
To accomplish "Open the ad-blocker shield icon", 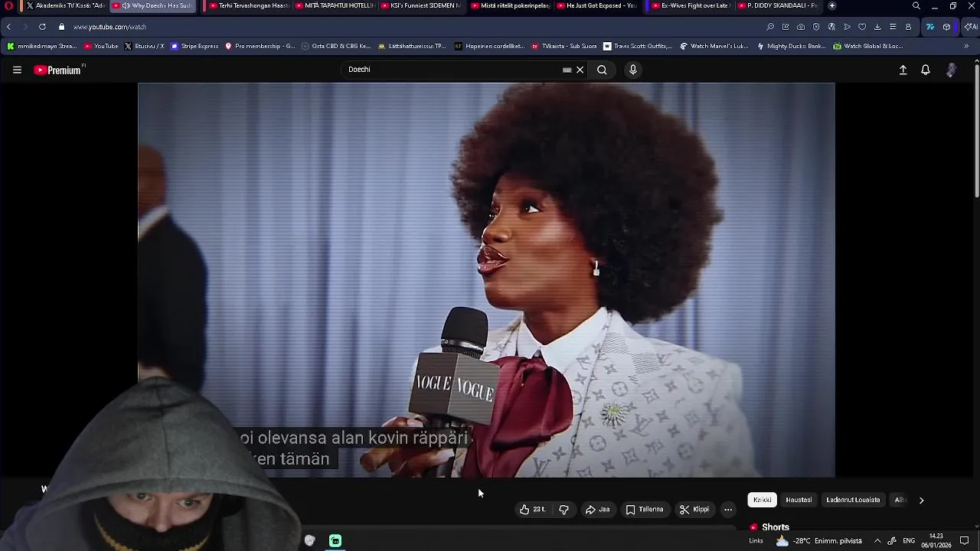I will (x=816, y=27).
